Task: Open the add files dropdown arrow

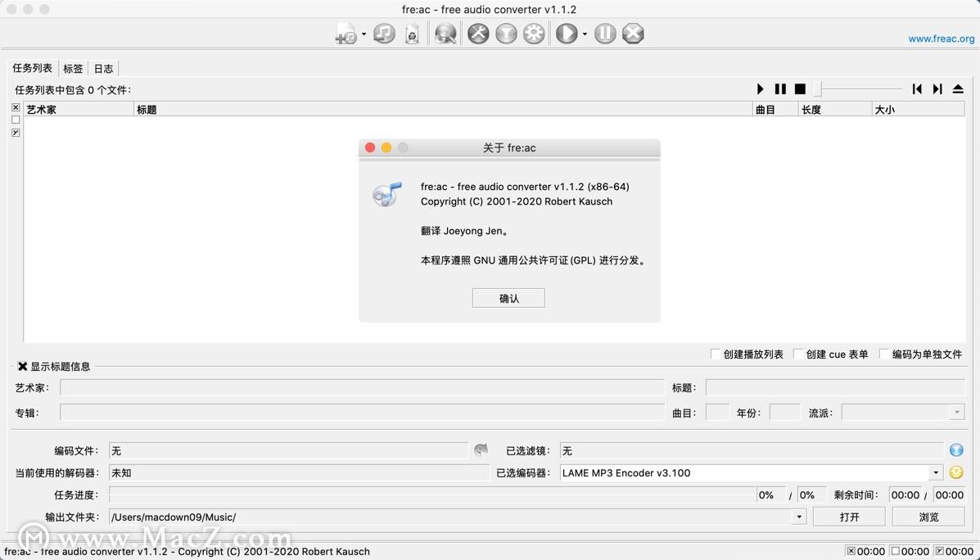Action: [x=364, y=34]
